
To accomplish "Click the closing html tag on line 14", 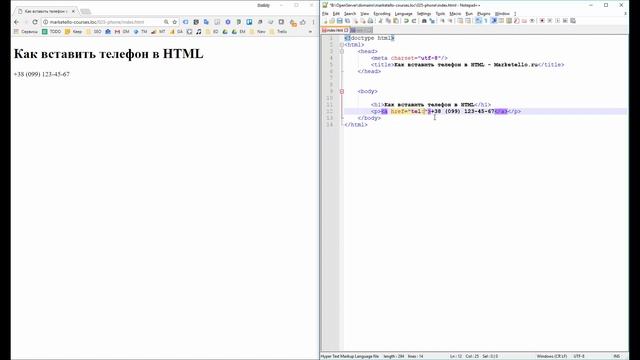I will pos(356,124).
